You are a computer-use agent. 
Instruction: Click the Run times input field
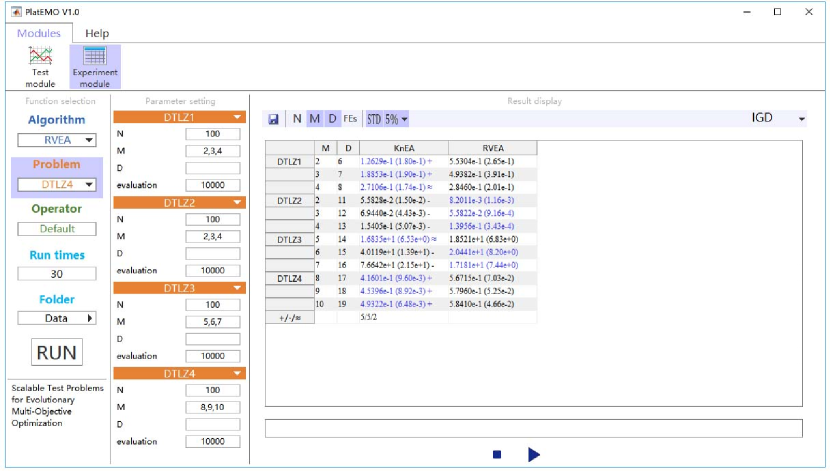click(56, 273)
